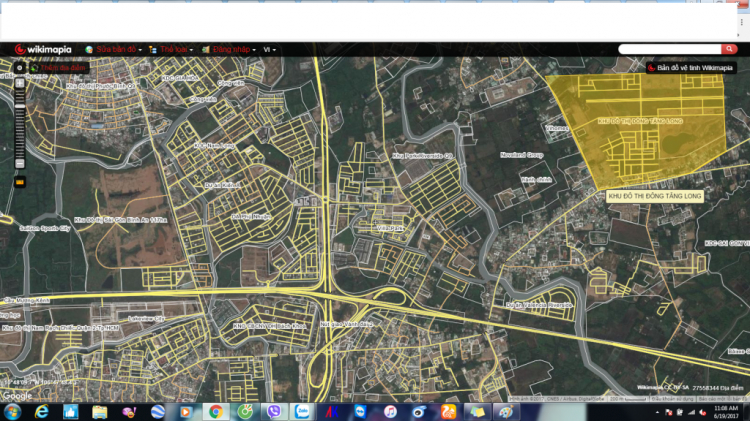Open TeamViewer from taskbar
The height and width of the screenshot is (421, 750).
click(360, 412)
